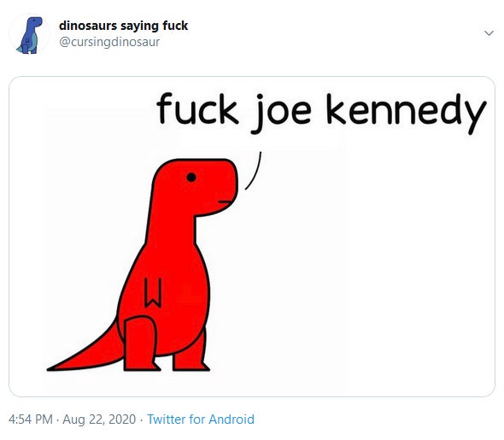Click the red dinosaur's front leg
The height and width of the screenshot is (440, 504).
point(140,343)
